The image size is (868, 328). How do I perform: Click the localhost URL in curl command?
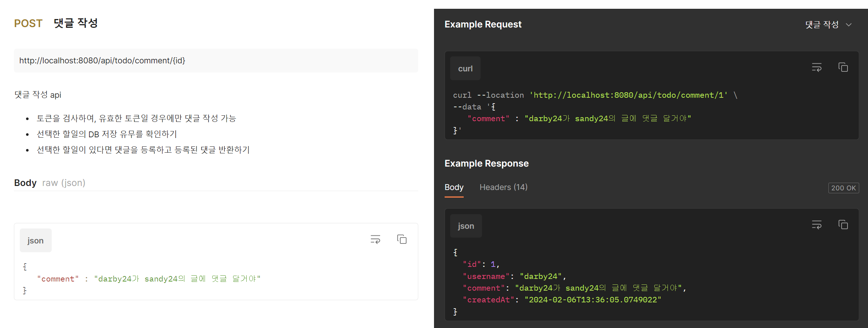629,95
